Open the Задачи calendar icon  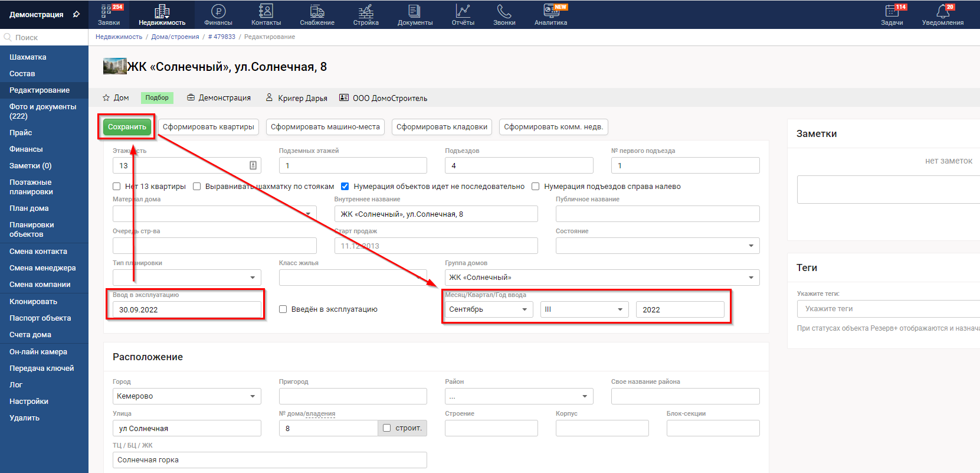[891, 11]
